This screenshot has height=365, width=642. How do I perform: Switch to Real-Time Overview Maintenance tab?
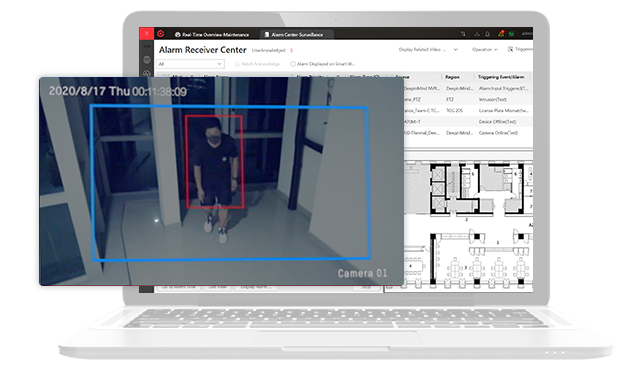(x=212, y=34)
